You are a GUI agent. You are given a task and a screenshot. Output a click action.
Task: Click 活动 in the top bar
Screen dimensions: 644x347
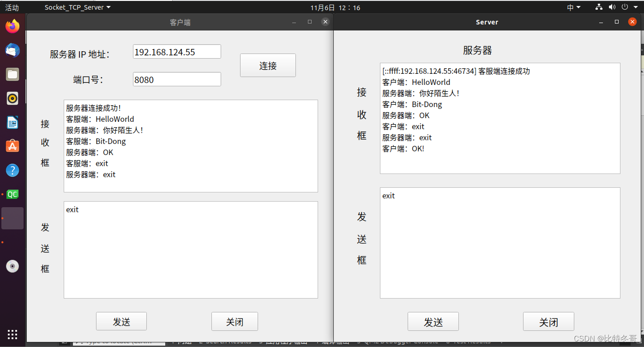pyautogui.click(x=12, y=7)
